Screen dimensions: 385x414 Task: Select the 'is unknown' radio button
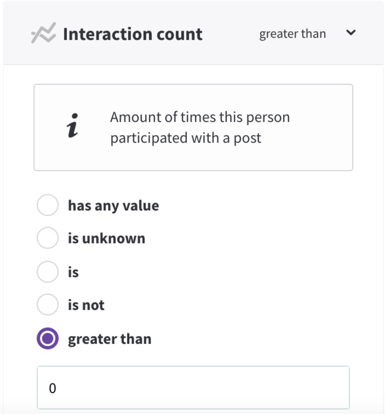[x=48, y=238]
